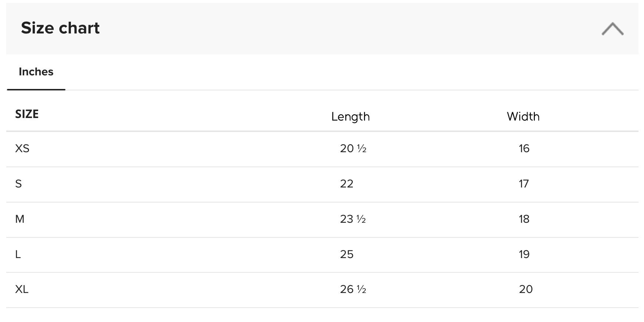
Task: Select the XS size row label
Action: coord(22,149)
